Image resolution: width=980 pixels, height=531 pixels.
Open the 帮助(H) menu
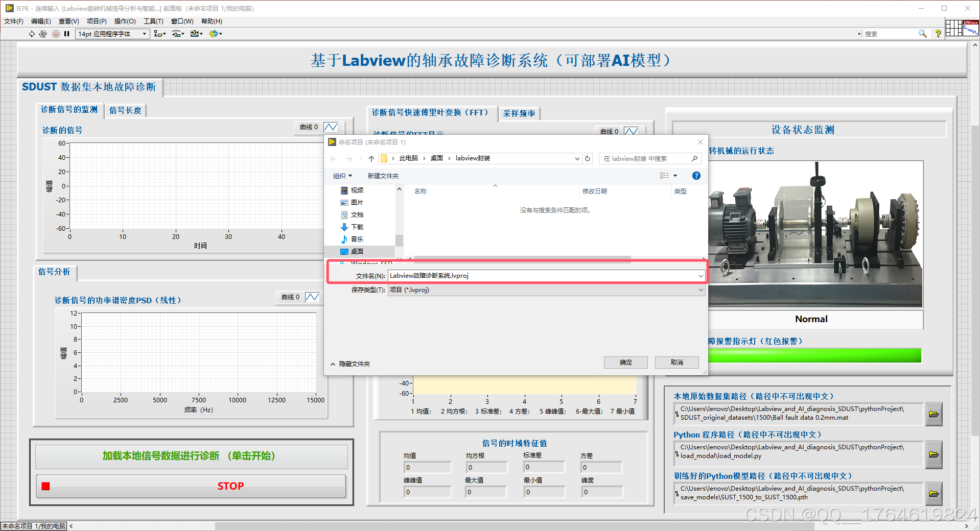(212, 21)
